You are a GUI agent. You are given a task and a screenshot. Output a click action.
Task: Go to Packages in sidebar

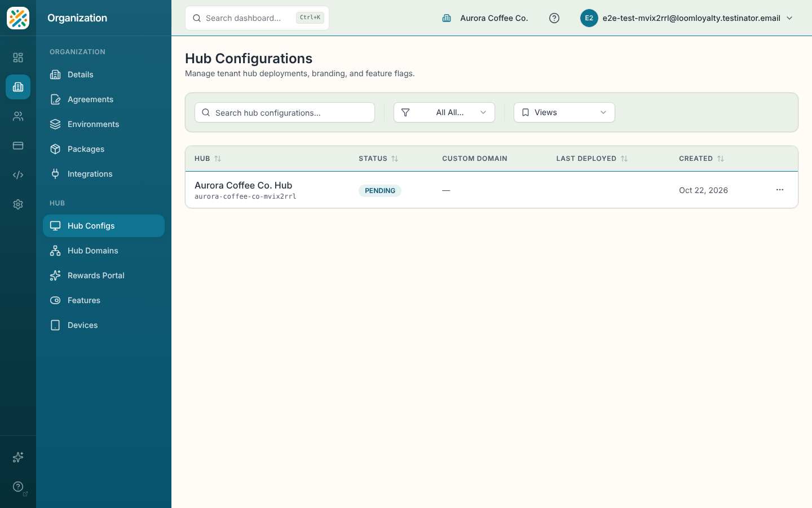(x=104, y=149)
